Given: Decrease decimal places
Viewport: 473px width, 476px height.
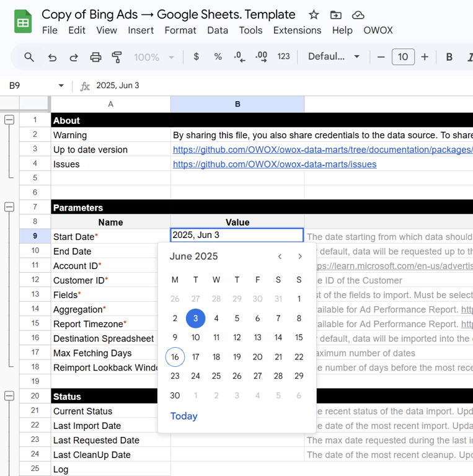Looking at the screenshot, I should (239, 56).
